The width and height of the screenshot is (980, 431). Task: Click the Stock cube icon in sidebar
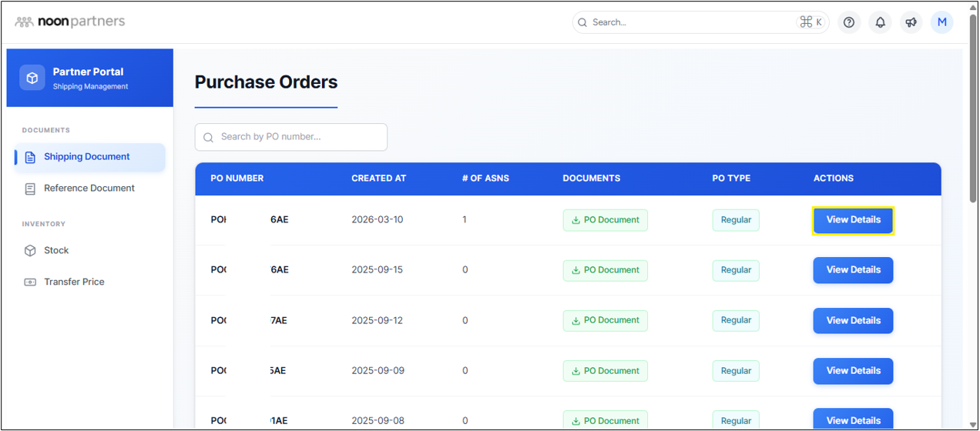click(30, 251)
